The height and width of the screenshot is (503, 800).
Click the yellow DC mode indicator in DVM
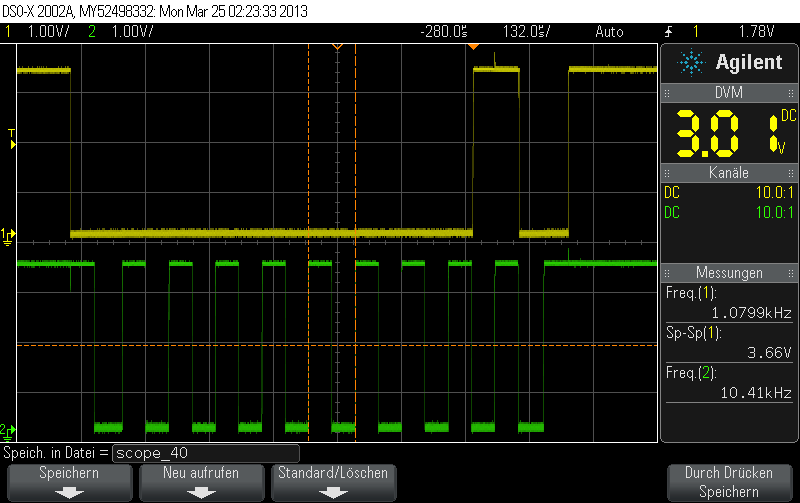click(788, 115)
